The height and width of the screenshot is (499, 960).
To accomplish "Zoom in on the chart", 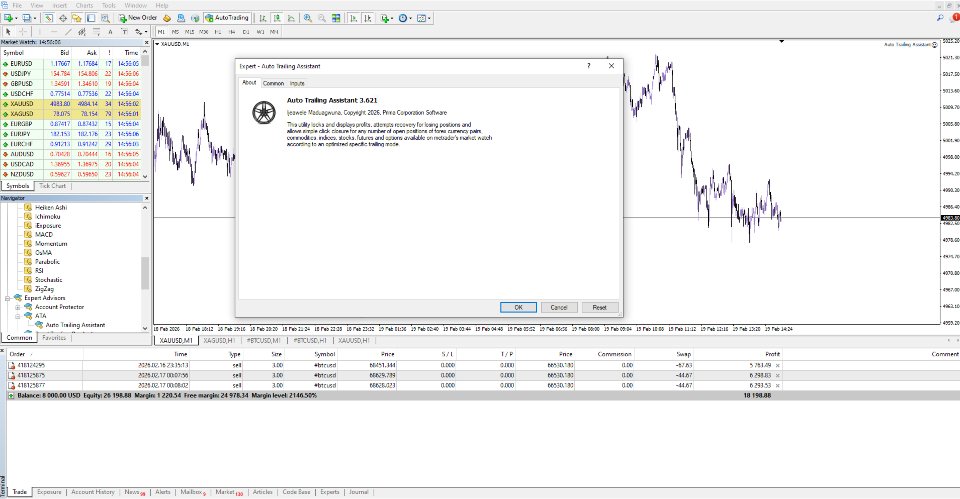I will [307, 18].
